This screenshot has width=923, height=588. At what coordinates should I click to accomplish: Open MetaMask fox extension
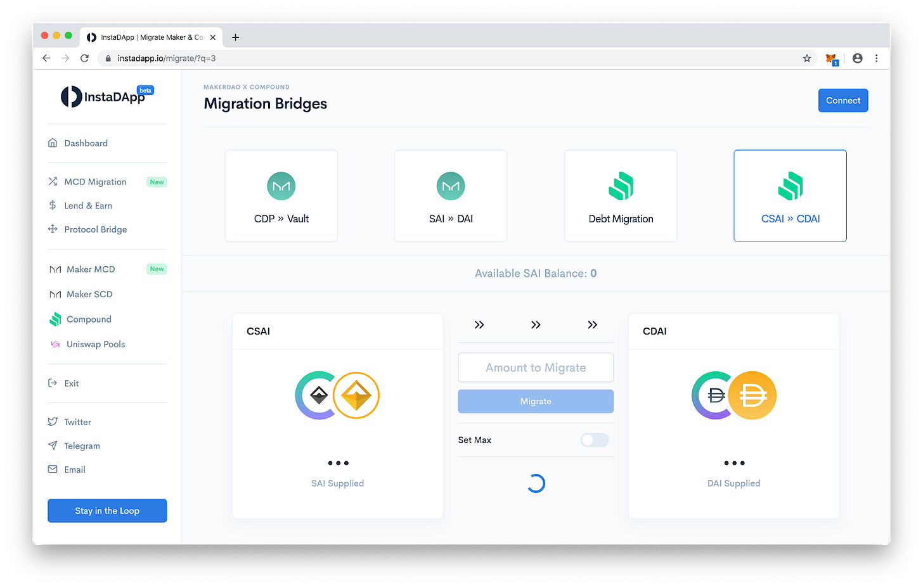tap(832, 59)
